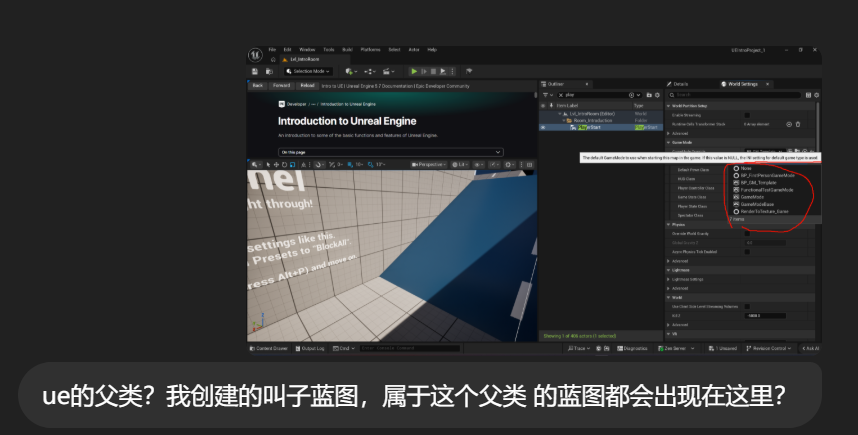The image size is (858, 435).
Task: Open the Window menu
Action: (x=307, y=50)
